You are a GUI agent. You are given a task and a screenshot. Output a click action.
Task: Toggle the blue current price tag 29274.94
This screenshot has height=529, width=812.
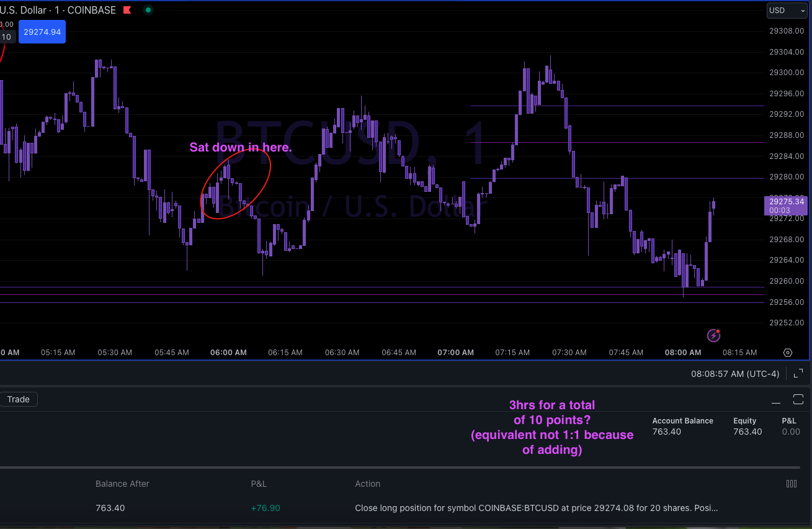click(x=42, y=32)
